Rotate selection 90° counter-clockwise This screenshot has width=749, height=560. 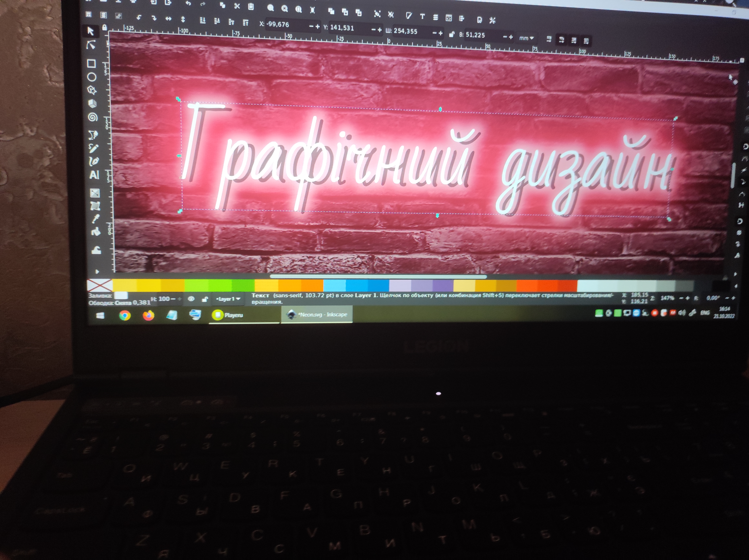click(x=139, y=17)
